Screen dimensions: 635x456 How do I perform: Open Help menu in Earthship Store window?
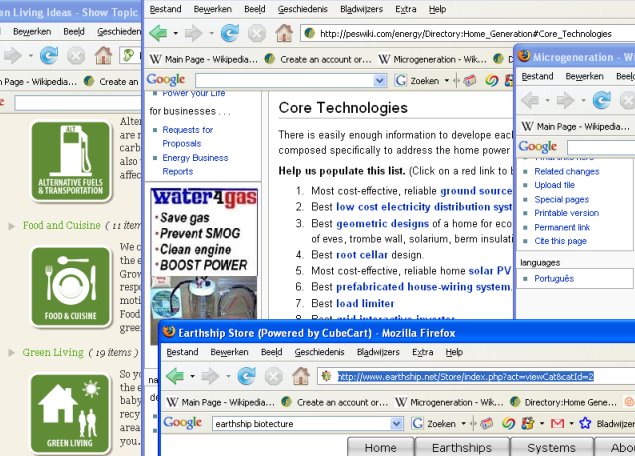tap(454, 352)
